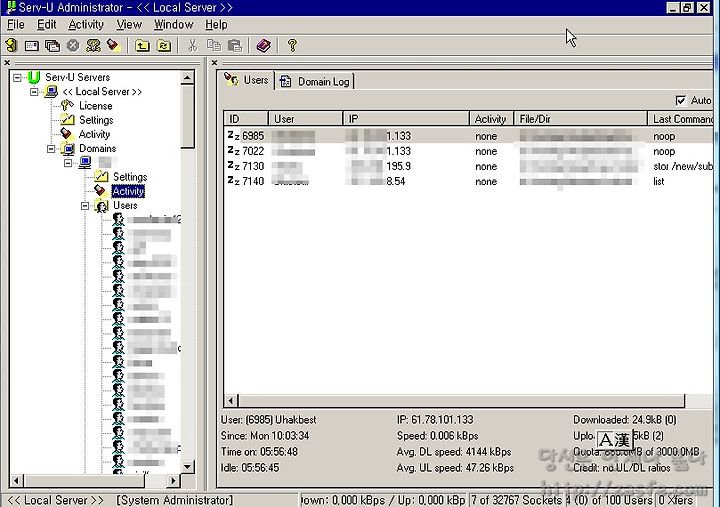Screen dimensions: 720x507
Task: Click the IME 'A 漢' language indicator
Action: click(x=615, y=440)
